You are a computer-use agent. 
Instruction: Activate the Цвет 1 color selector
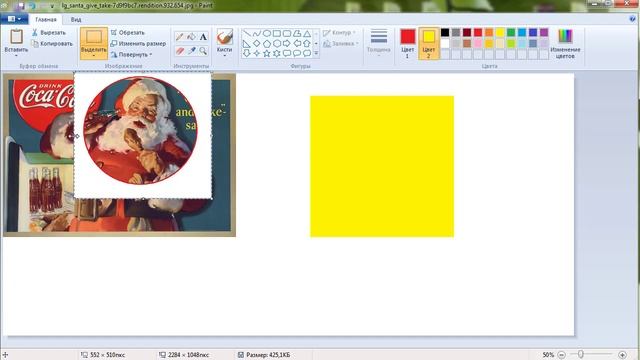407,44
